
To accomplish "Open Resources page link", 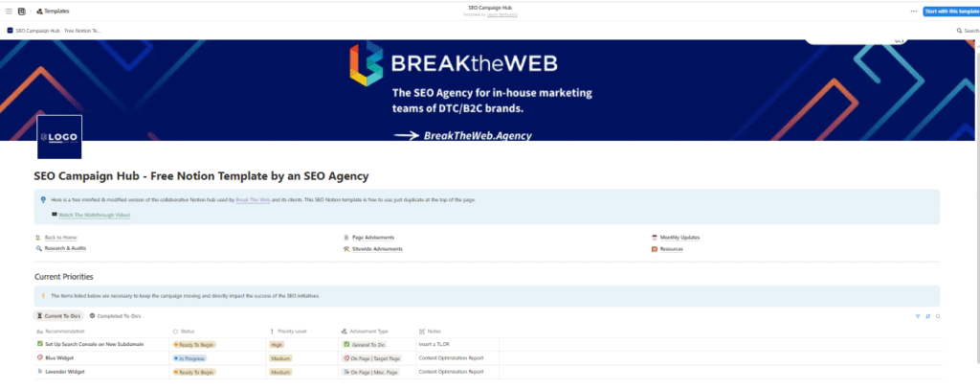I will click(x=671, y=248).
